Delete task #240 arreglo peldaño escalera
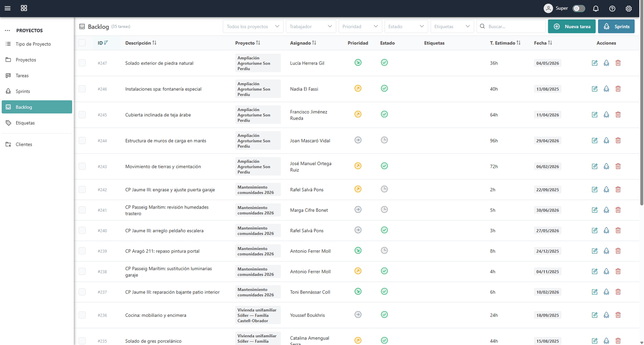This screenshot has width=644, height=345. tap(618, 230)
